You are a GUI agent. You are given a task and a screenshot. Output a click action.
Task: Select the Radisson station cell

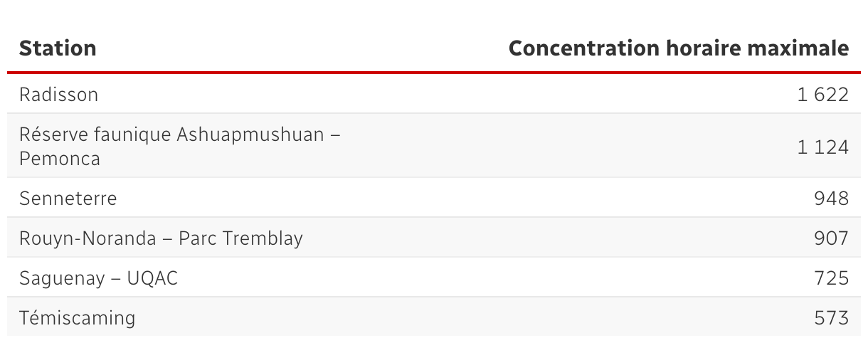[59, 95]
